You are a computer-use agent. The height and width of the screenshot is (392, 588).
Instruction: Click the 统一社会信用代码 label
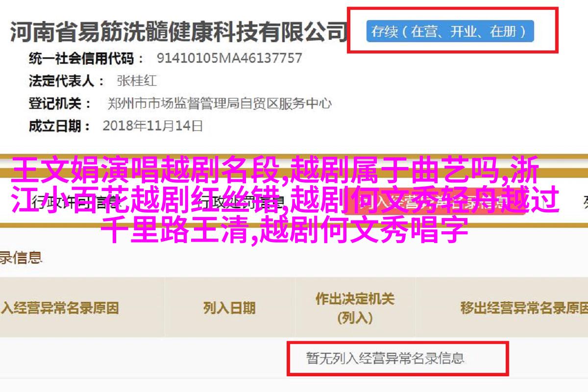81,58
